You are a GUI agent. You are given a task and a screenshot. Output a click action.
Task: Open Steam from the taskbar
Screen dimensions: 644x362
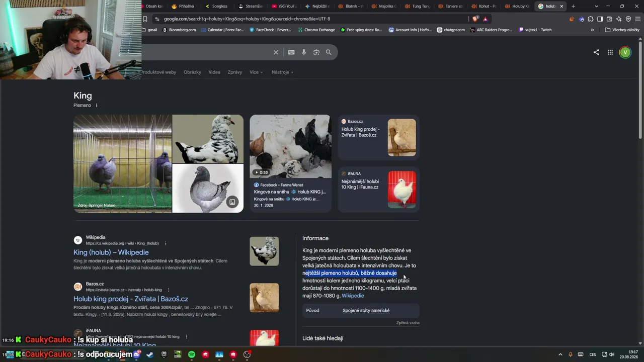tap(150, 354)
